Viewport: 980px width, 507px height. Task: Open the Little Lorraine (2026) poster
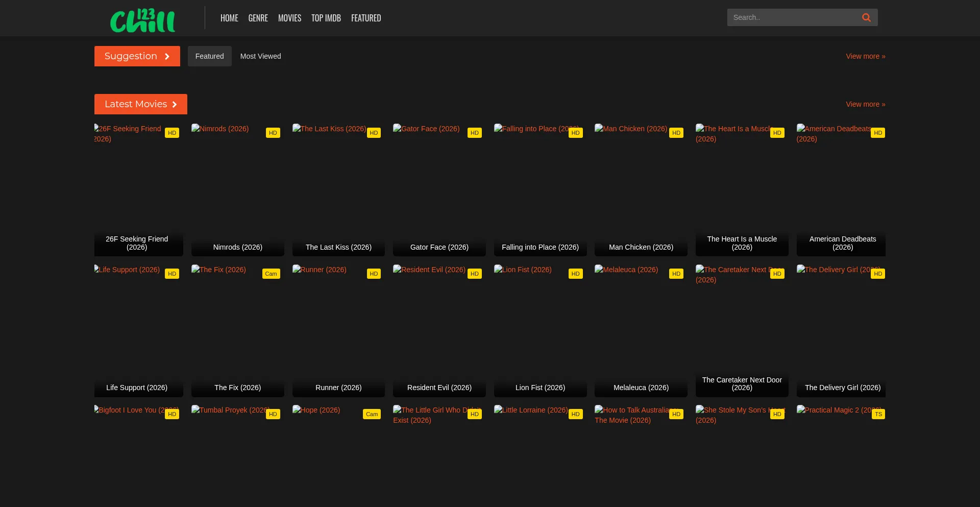click(x=541, y=456)
